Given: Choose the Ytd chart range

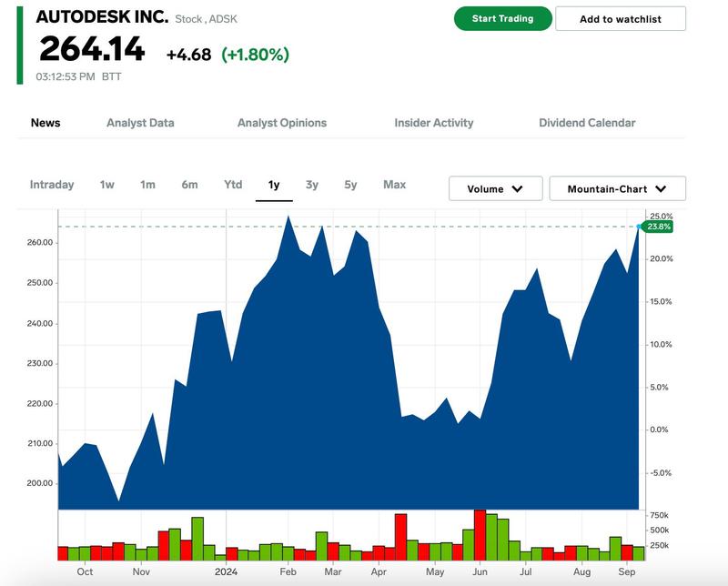Looking at the screenshot, I should (x=233, y=185).
